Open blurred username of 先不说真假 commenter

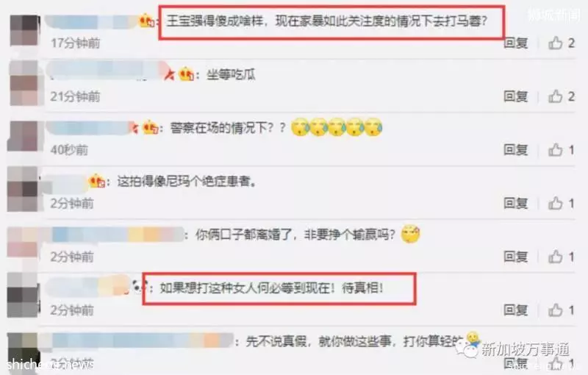click(142, 340)
